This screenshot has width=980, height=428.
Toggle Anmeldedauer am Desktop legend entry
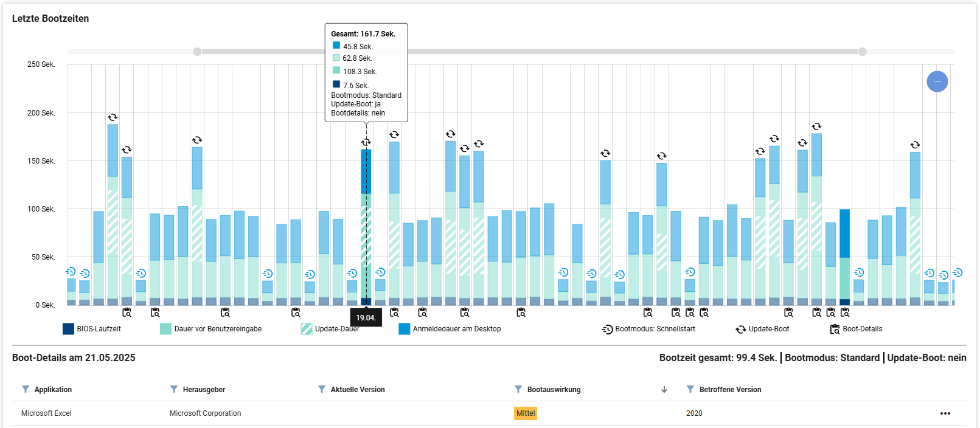point(450,329)
